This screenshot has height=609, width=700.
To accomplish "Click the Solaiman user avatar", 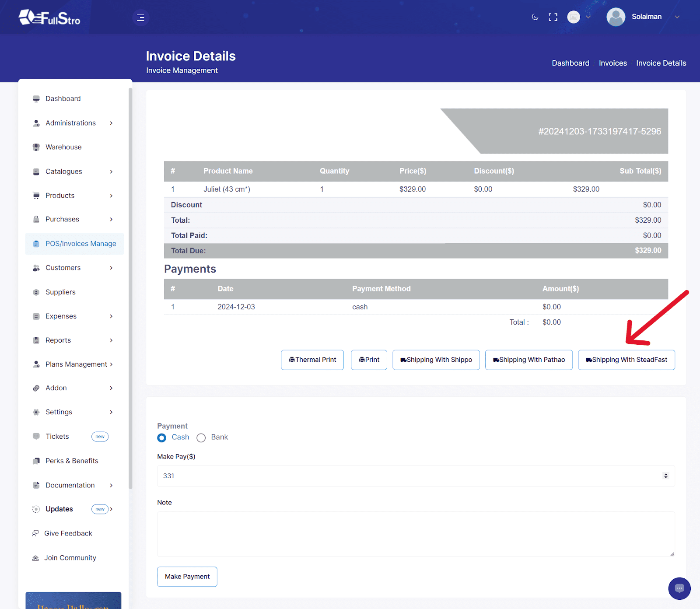I will [616, 17].
